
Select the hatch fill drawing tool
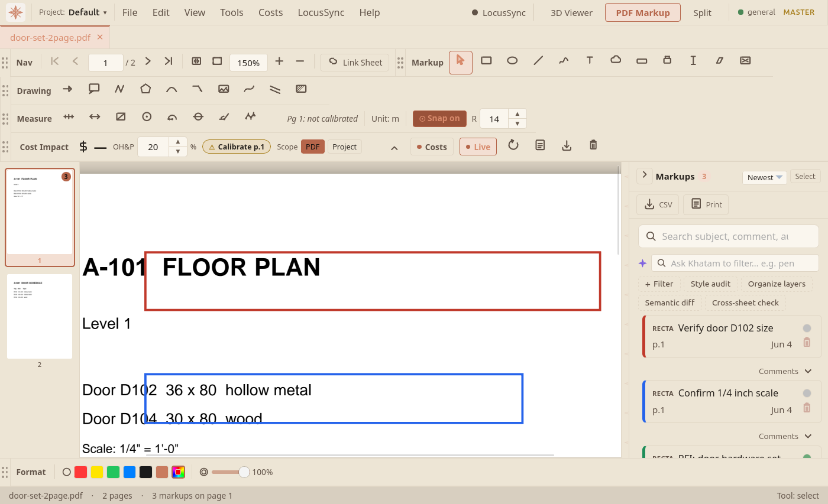[301, 89]
